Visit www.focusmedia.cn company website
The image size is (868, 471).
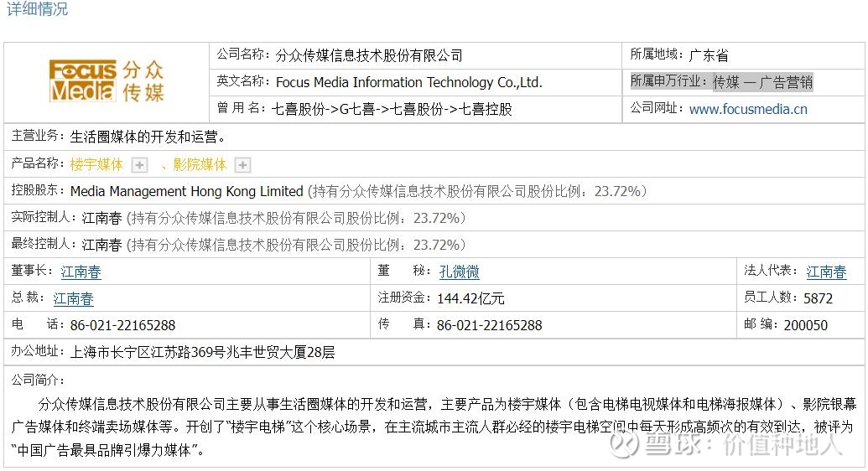coord(748,109)
